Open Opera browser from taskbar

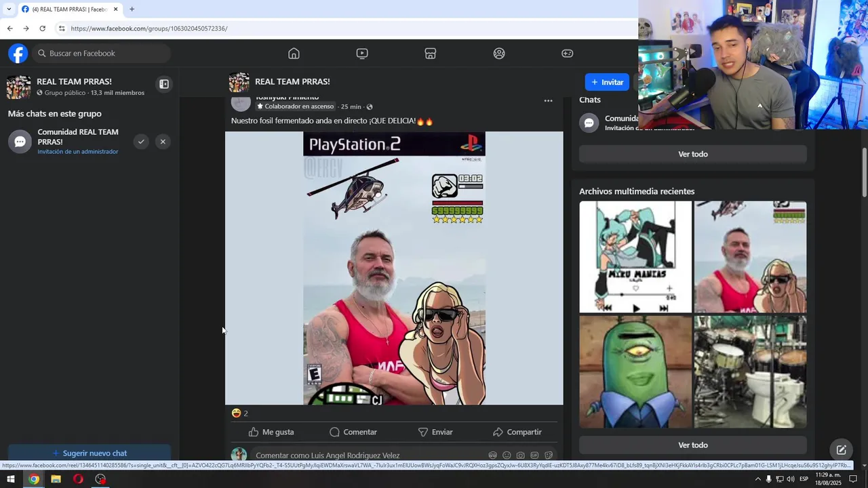[x=78, y=479]
